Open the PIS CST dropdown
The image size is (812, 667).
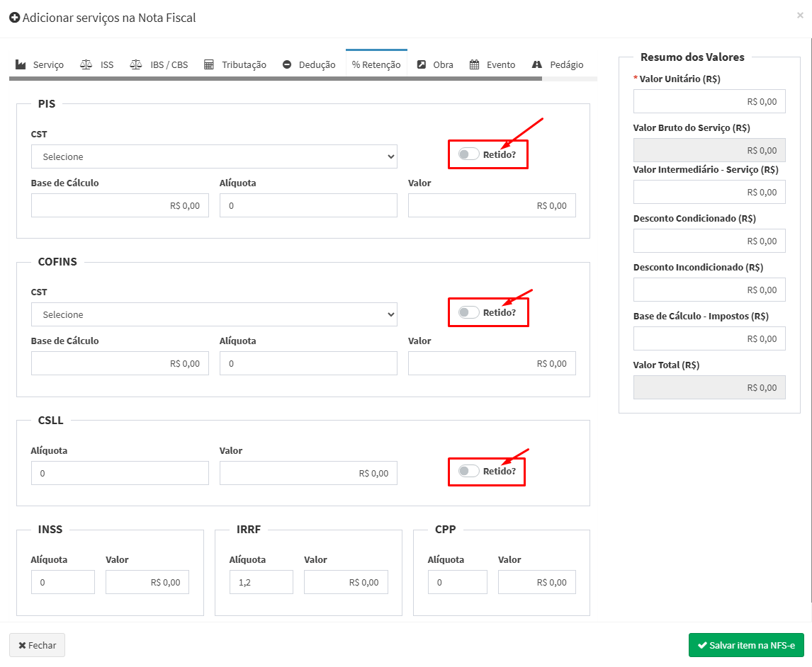(214, 156)
